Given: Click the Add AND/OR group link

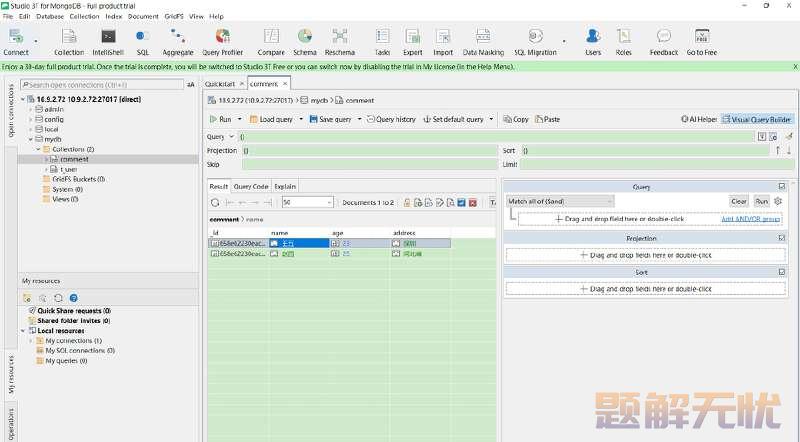Looking at the screenshot, I should point(750,219).
